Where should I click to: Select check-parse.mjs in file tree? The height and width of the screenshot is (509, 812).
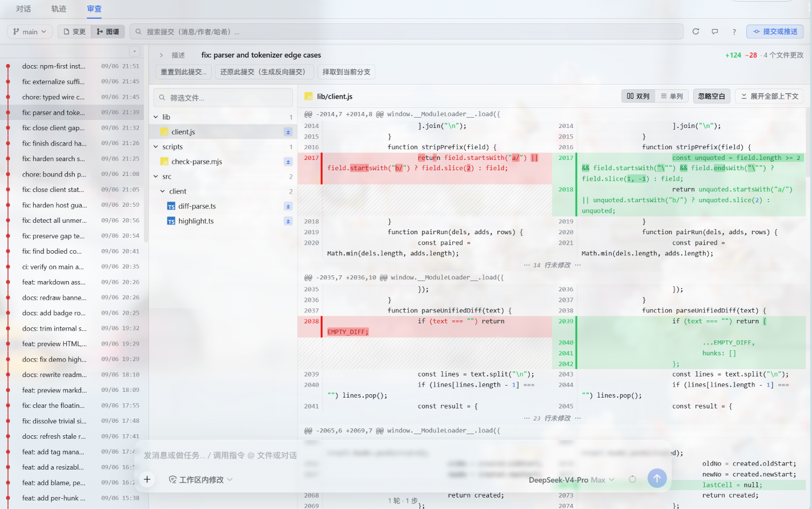point(223,162)
